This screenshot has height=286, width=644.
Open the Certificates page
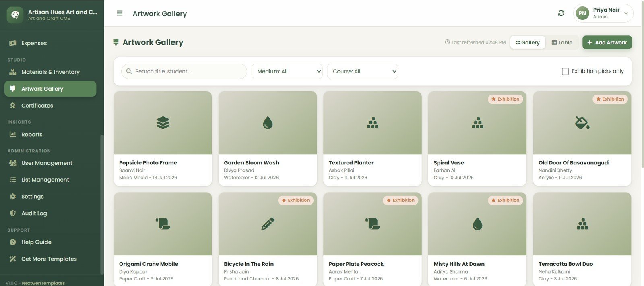click(50, 106)
